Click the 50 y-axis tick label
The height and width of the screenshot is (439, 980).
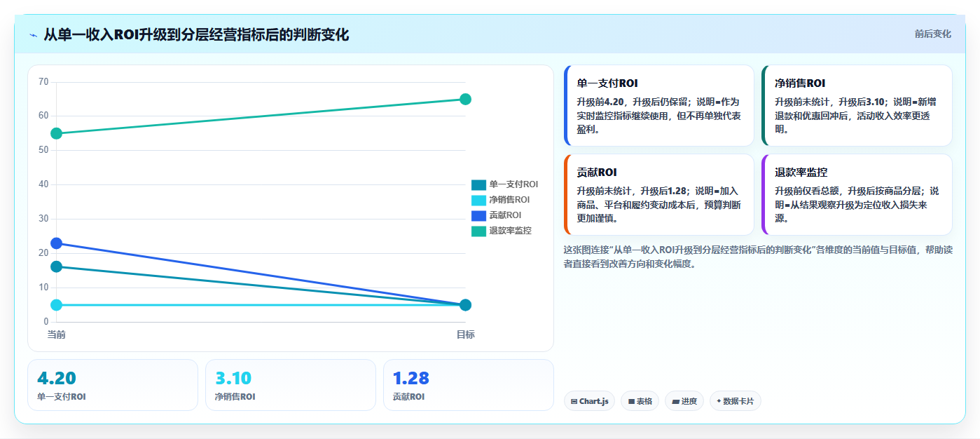tap(43, 150)
